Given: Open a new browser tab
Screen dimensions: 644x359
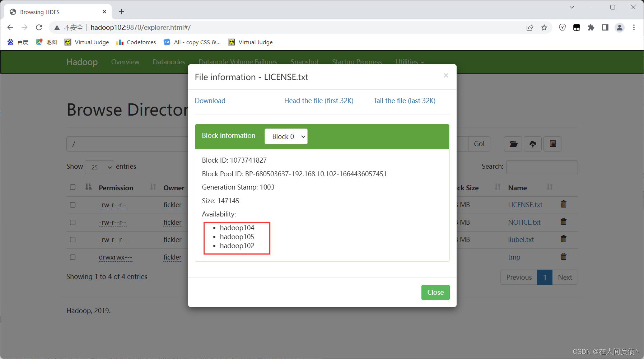Looking at the screenshot, I should pyautogui.click(x=122, y=12).
